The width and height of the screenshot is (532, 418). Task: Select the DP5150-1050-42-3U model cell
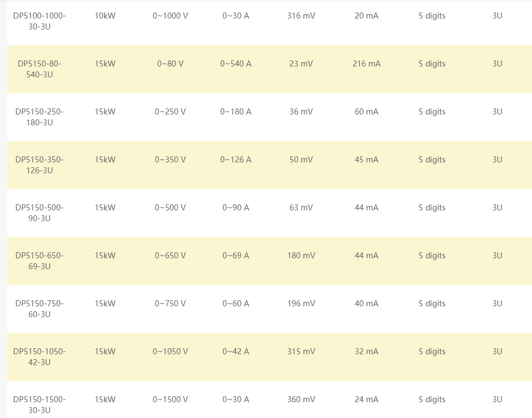[x=39, y=357]
